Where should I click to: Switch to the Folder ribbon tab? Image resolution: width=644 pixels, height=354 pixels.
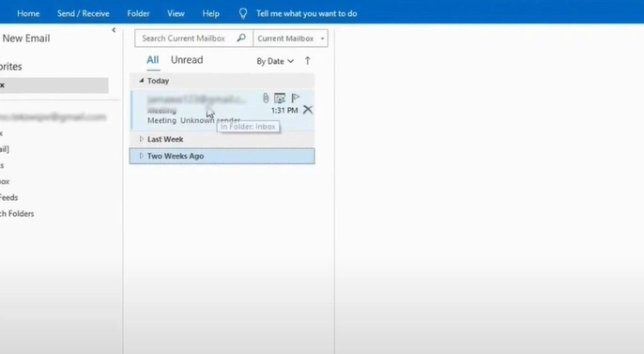(138, 13)
